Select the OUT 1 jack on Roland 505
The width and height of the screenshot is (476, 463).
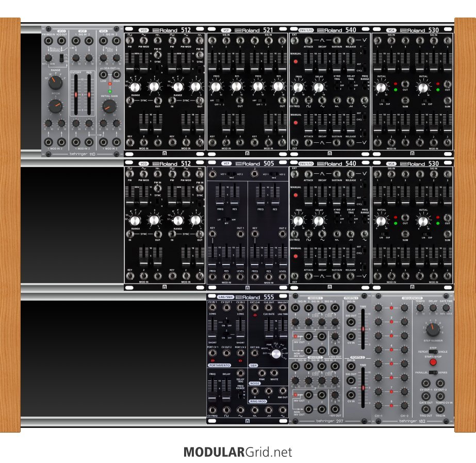240,234
